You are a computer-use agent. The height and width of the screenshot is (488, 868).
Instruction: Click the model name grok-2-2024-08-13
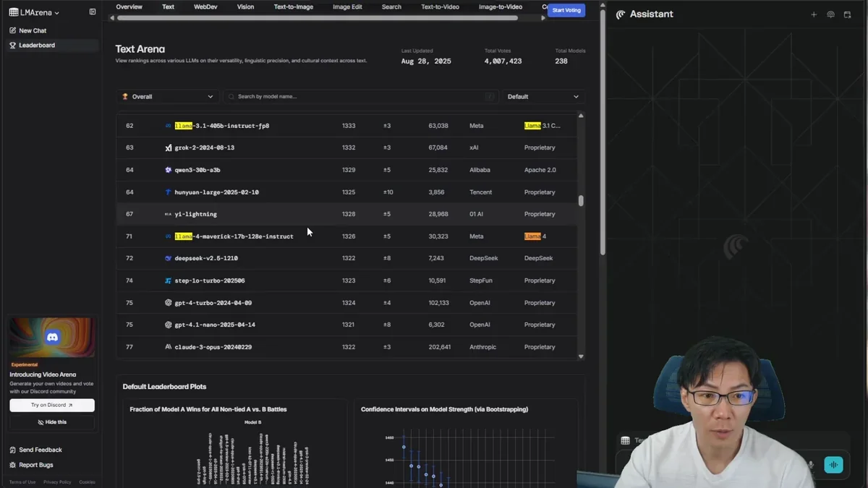[205, 147]
